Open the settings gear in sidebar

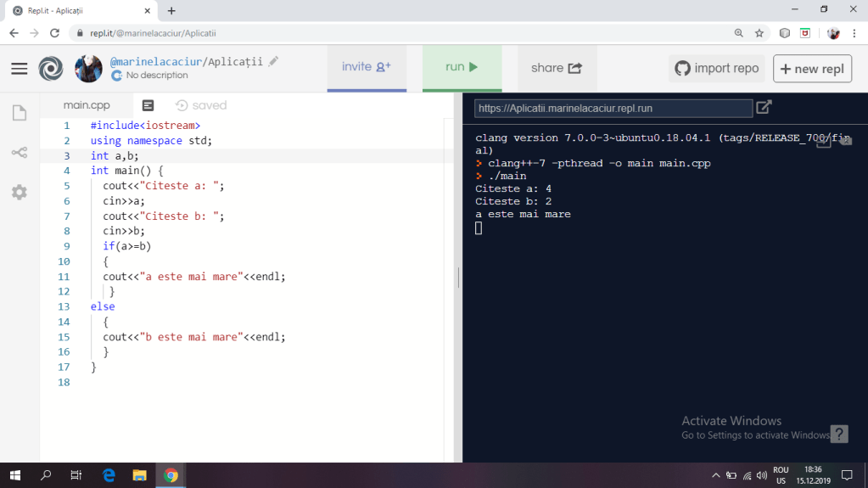[19, 193]
